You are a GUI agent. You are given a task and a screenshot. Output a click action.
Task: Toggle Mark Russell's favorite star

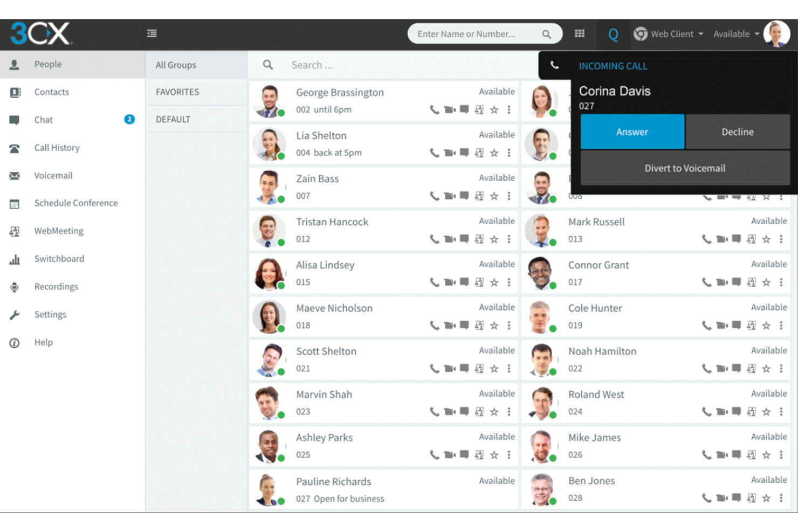click(x=766, y=239)
